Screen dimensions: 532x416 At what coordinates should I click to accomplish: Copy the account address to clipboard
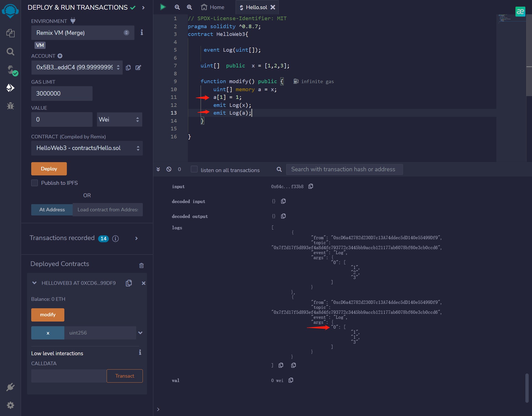(128, 68)
